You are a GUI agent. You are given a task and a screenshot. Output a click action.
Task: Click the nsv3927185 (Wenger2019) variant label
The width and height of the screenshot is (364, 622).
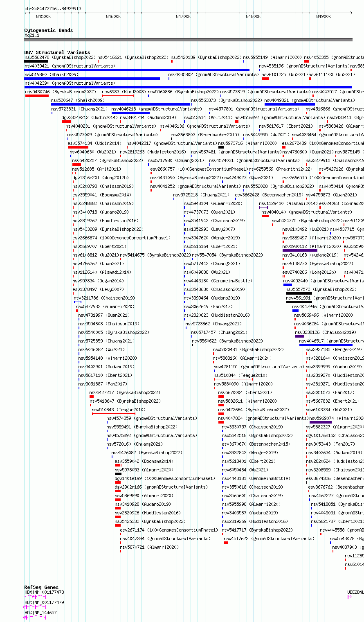[x=334, y=349]
